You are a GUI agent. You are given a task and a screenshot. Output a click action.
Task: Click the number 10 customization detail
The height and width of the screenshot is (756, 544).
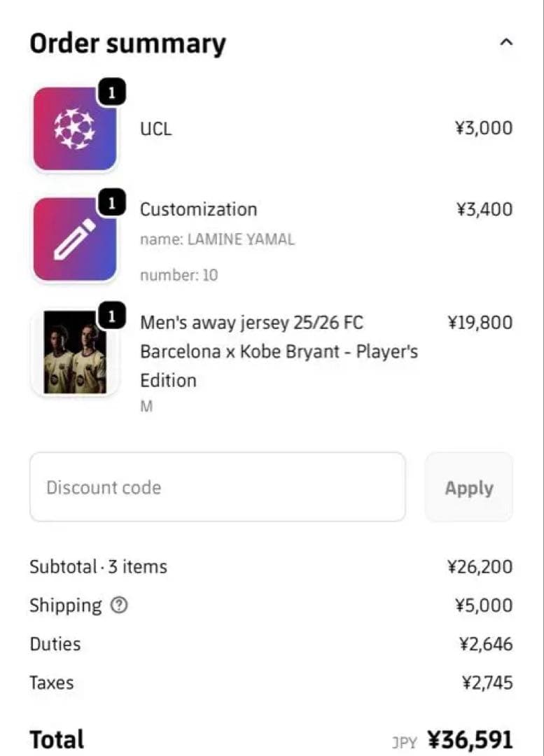179,275
